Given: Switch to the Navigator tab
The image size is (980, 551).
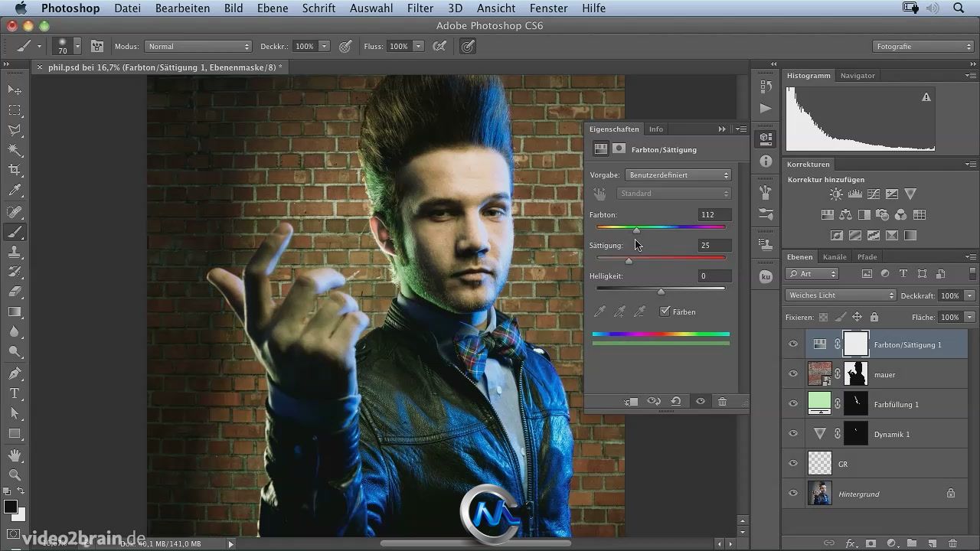Looking at the screenshot, I should (857, 76).
